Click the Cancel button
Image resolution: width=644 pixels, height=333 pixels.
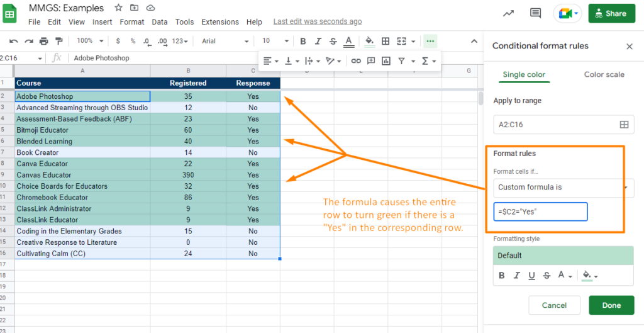[554, 305]
